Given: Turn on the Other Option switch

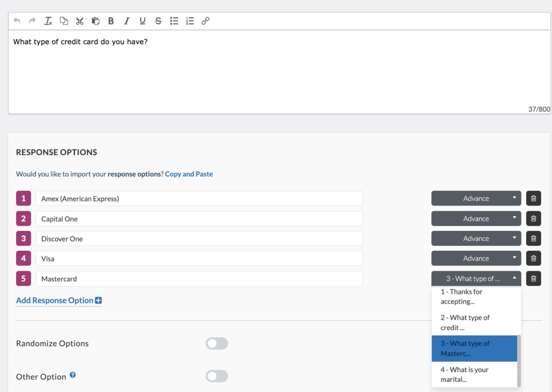Looking at the screenshot, I should (x=217, y=376).
